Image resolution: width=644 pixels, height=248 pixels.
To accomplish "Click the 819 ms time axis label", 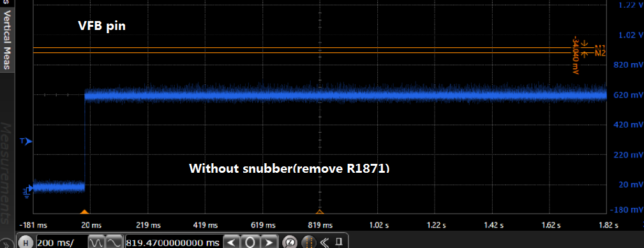I will [x=320, y=225].
